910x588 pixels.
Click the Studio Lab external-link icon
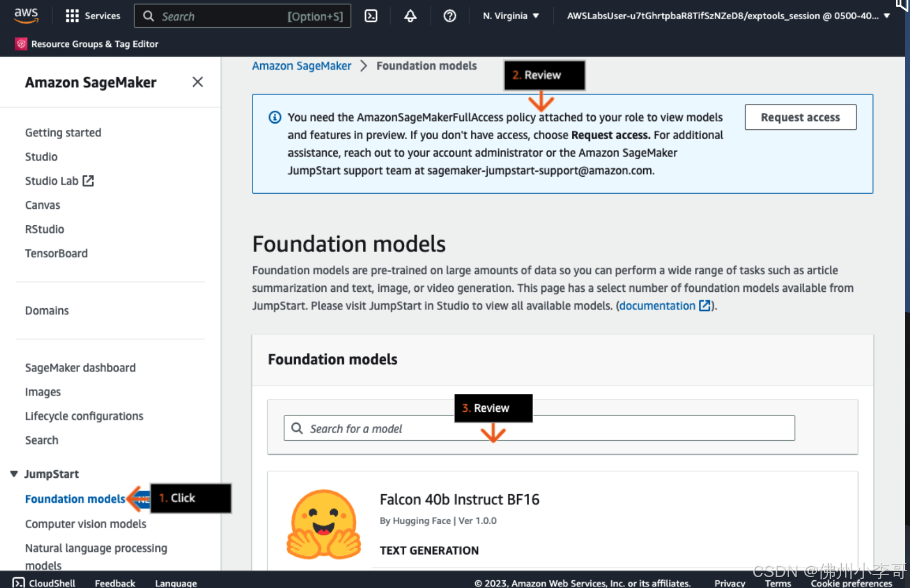88,181
